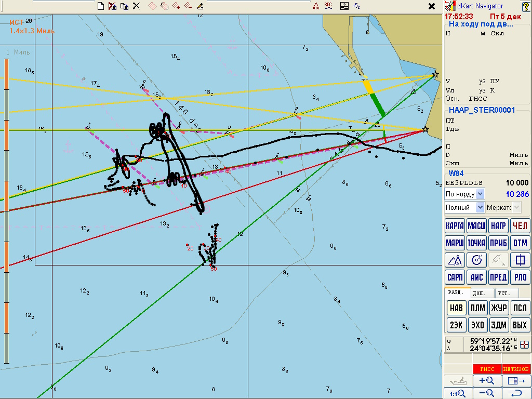Click the vertical mile scale bar
This screenshot has height=399, width=532.
click(7, 208)
